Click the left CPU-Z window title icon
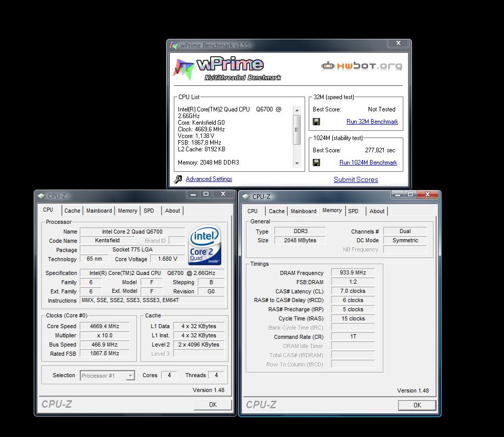This screenshot has height=437, width=504. (x=41, y=196)
